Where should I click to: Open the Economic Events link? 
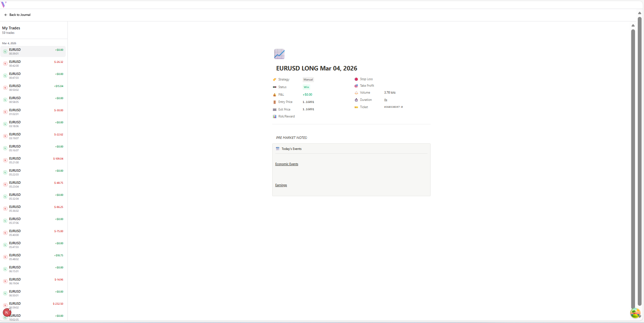pos(286,164)
